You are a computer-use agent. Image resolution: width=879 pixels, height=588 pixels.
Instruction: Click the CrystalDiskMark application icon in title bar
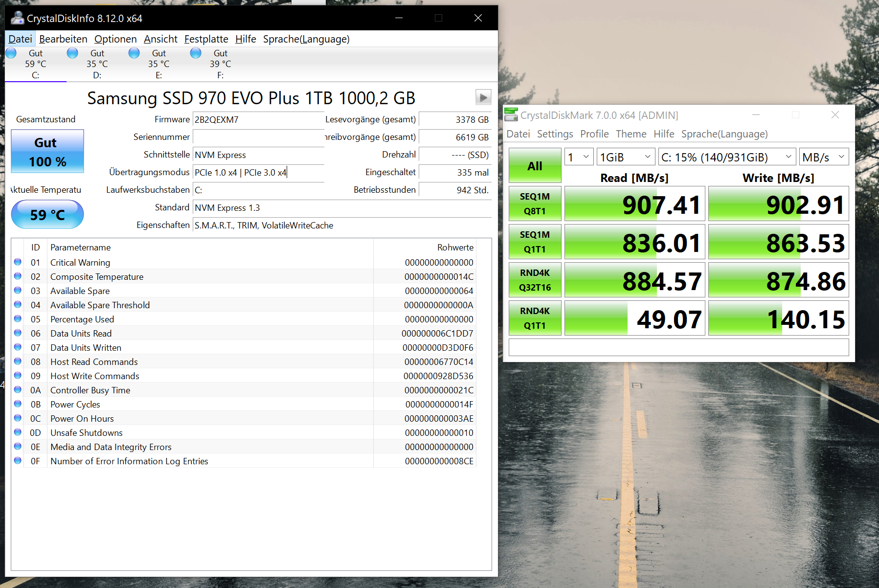[512, 115]
